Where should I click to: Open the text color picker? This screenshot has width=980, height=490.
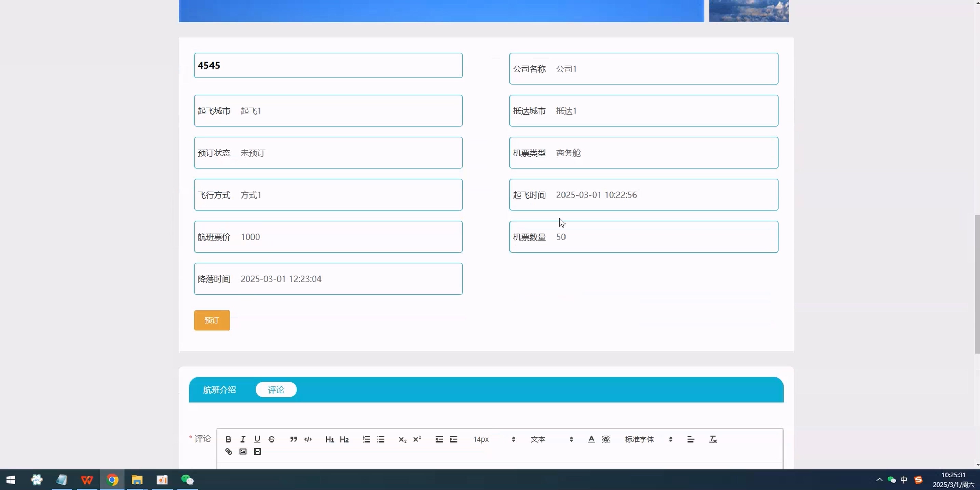[591, 439]
